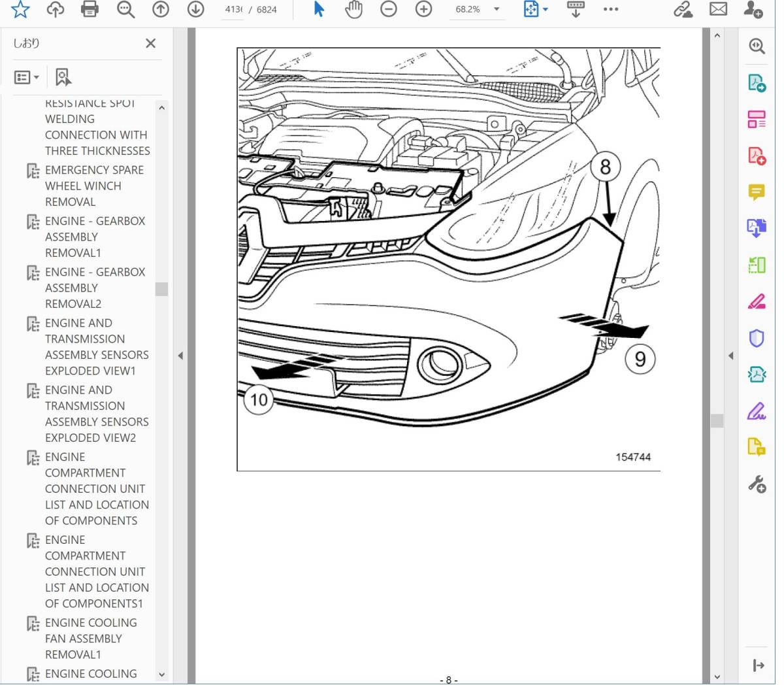The width and height of the screenshot is (784, 685).
Task: Open the more tools ellipsis menu
Action: pyautogui.click(x=611, y=9)
